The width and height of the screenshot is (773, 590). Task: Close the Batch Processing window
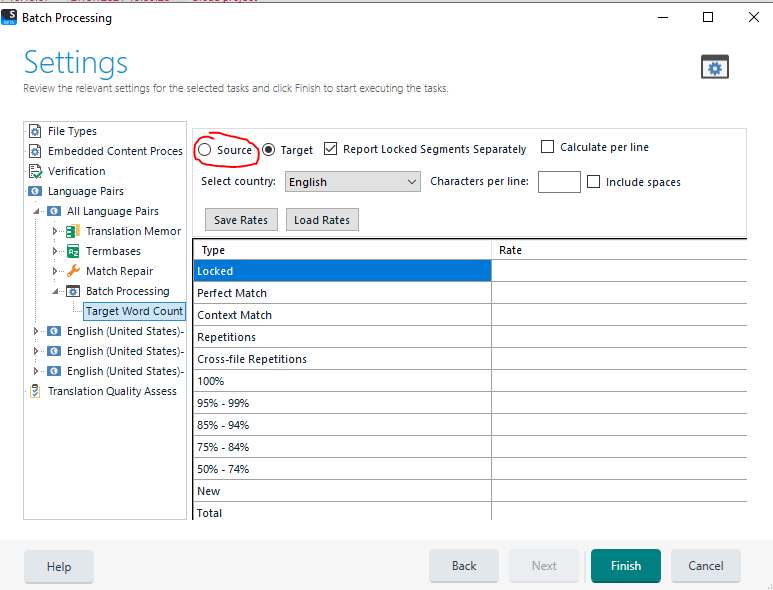[753, 17]
